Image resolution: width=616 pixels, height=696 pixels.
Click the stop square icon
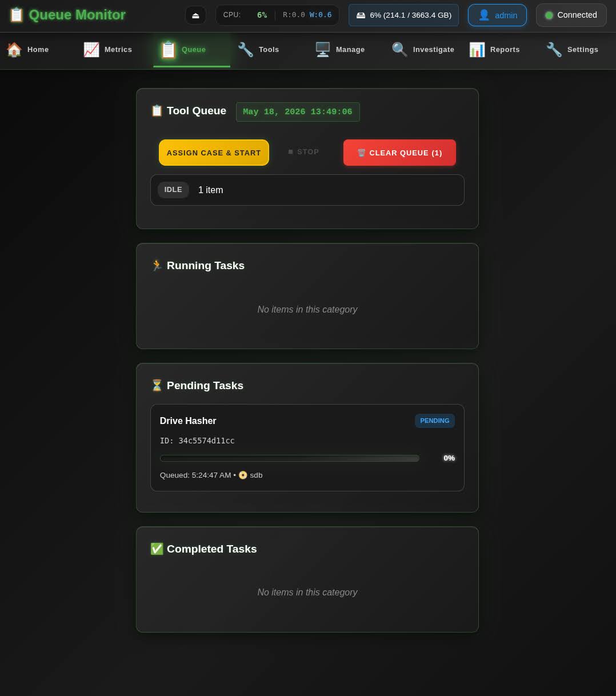(x=291, y=152)
